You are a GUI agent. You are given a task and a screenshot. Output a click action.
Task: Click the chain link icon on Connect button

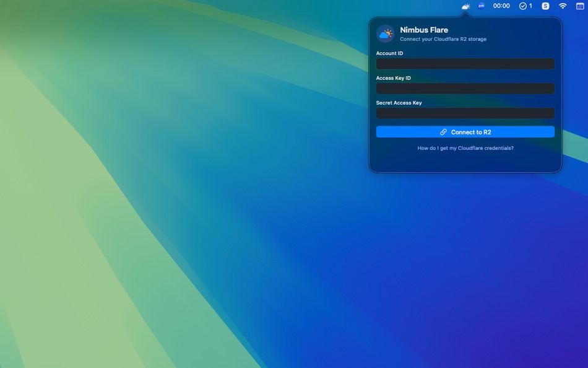(443, 131)
